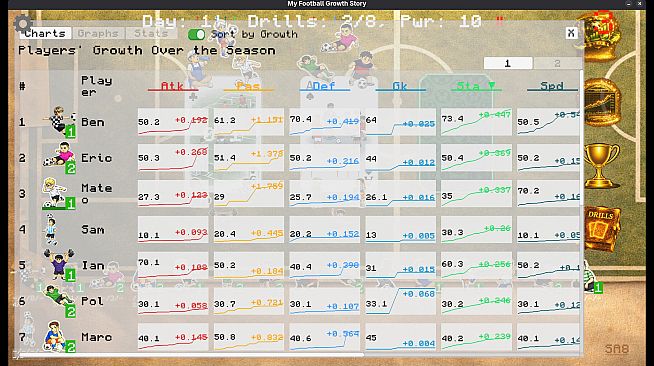Click the horizontal scrollbar below the table

click(192, 355)
